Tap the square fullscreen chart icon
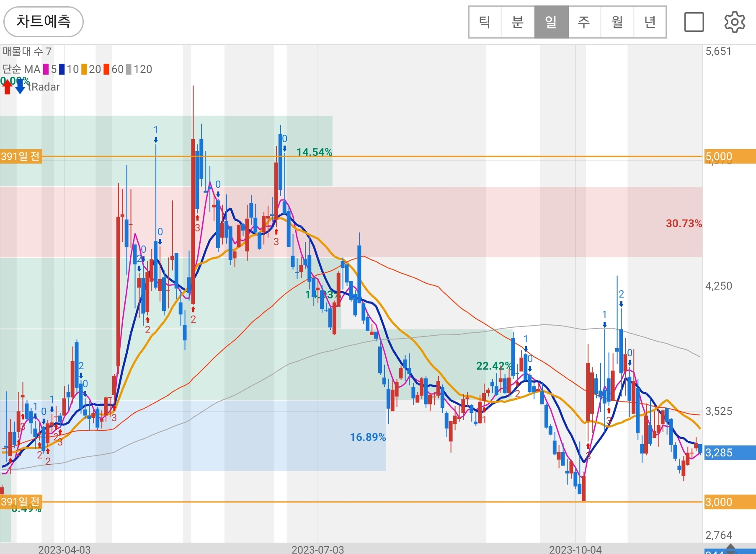Viewport: 756px width, 554px height. (x=694, y=22)
